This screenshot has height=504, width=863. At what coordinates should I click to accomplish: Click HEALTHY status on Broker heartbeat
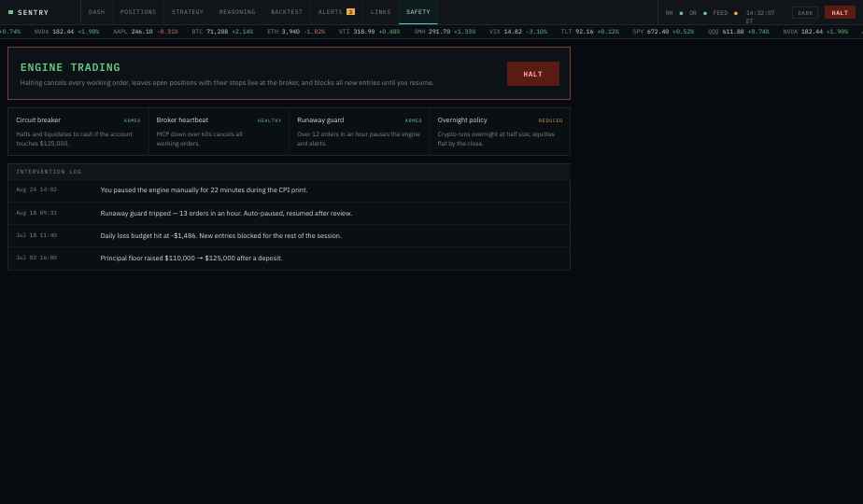coord(270,120)
